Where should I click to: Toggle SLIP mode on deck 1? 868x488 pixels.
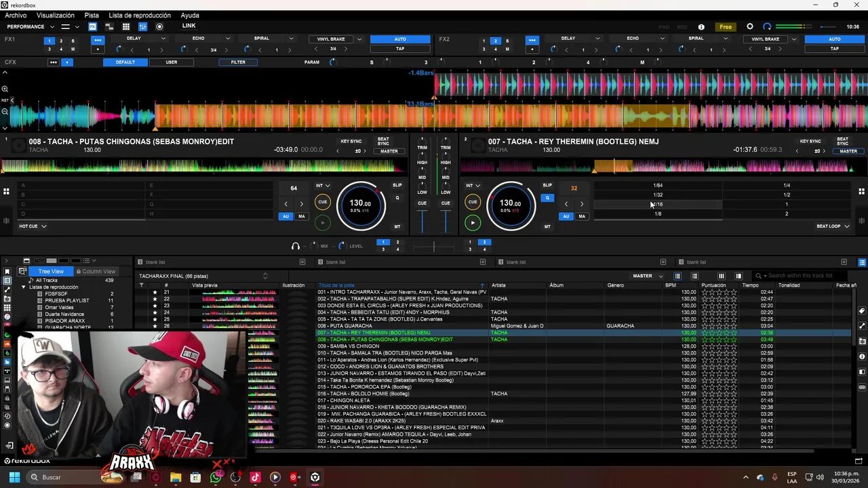tap(397, 185)
